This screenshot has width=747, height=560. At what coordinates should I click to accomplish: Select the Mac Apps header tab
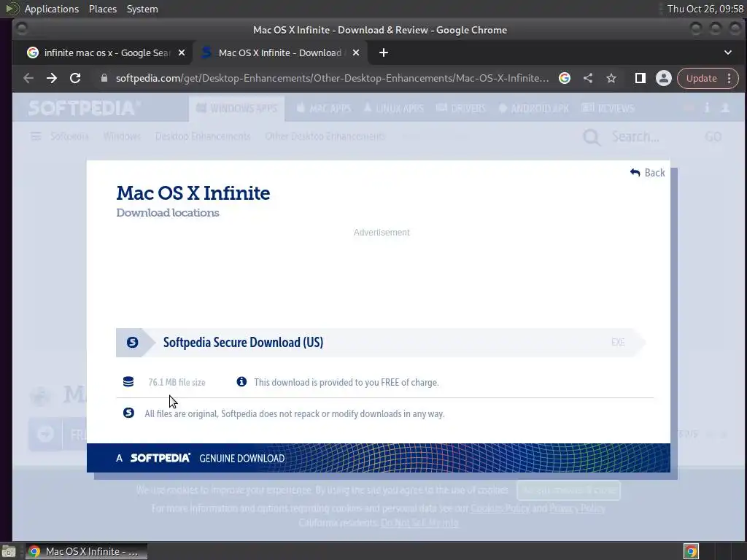pyautogui.click(x=324, y=108)
